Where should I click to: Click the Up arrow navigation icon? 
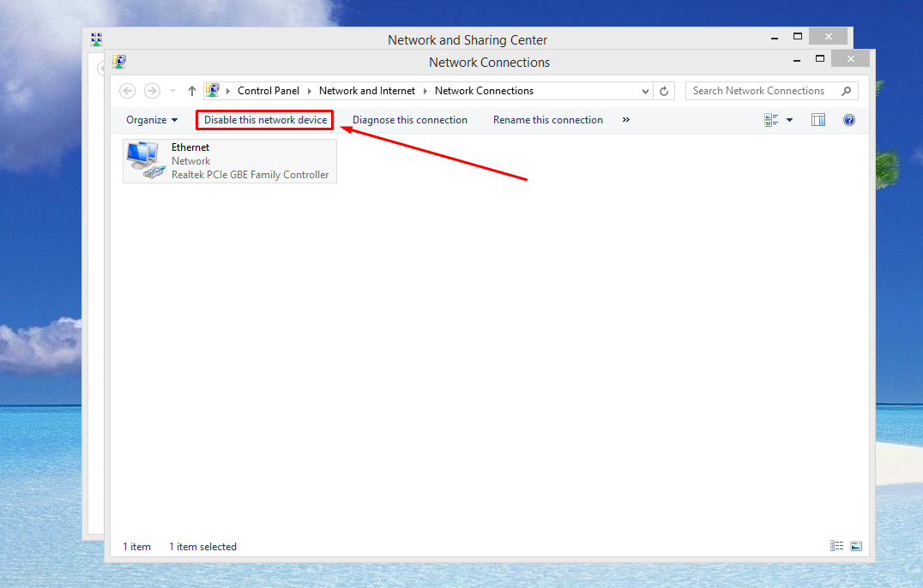(191, 90)
